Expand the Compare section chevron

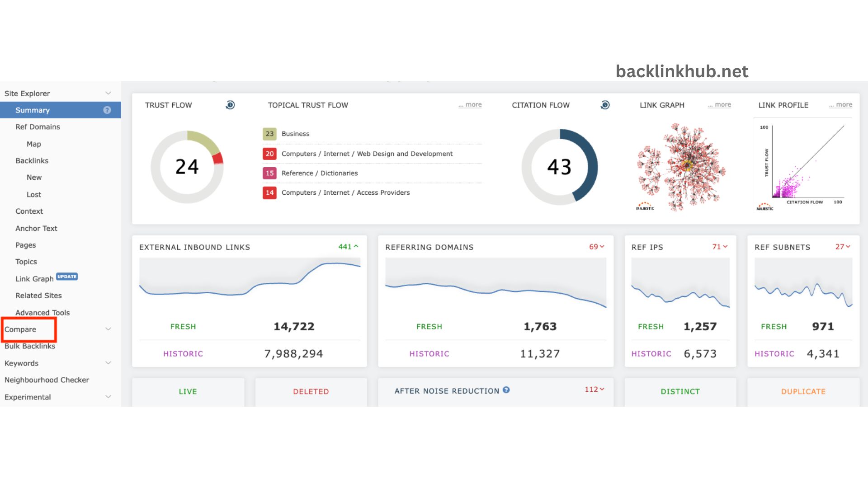tap(108, 328)
